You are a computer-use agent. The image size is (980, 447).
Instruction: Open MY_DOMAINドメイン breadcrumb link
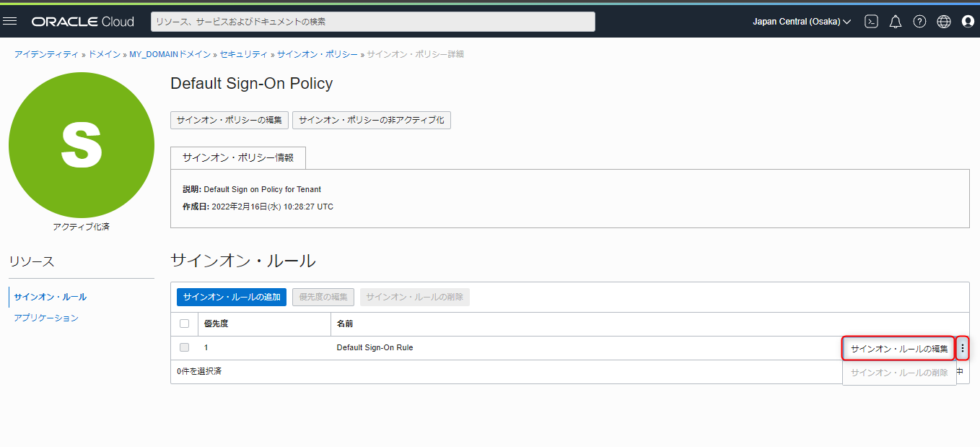click(x=170, y=54)
